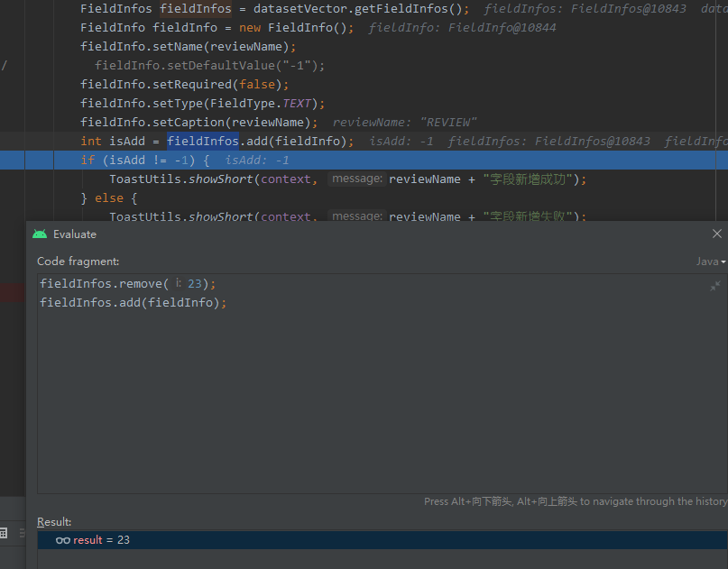Select the result = 23 row
This screenshot has width=728, height=569.
[x=382, y=540]
